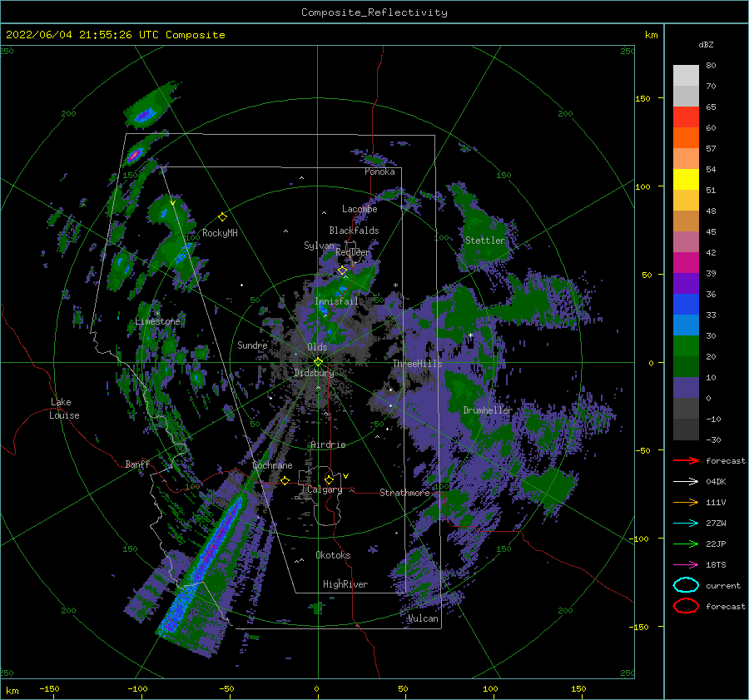The height and width of the screenshot is (700, 749).
Task: Click the long blue radial echo streak southwest
Action: (201, 563)
